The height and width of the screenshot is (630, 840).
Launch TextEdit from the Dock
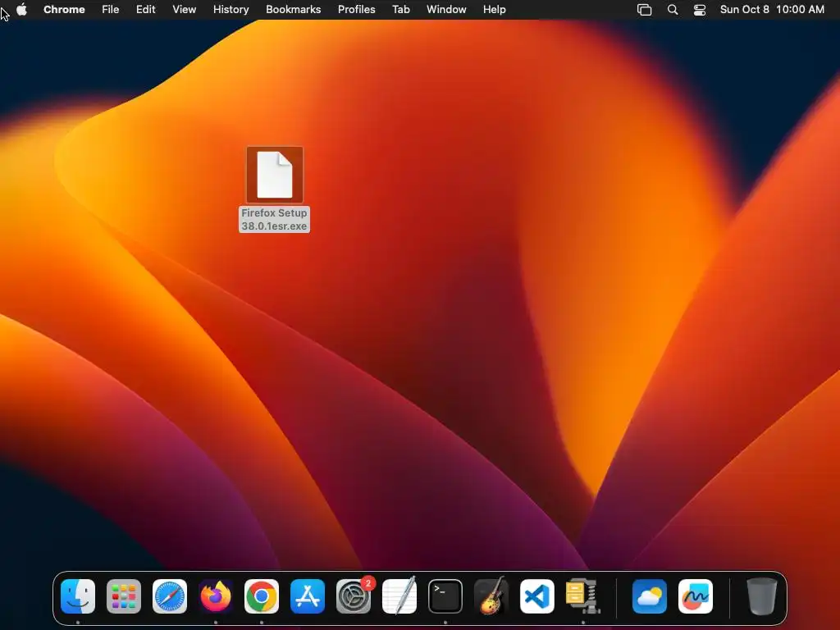399,596
